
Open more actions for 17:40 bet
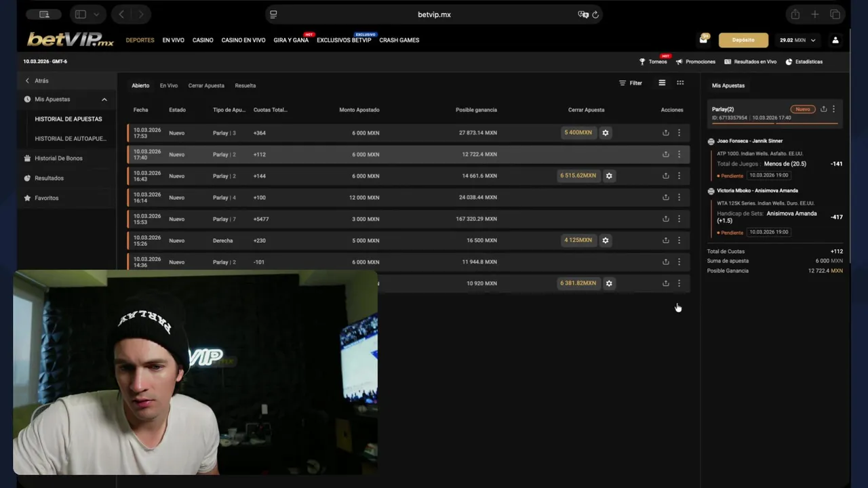(679, 155)
